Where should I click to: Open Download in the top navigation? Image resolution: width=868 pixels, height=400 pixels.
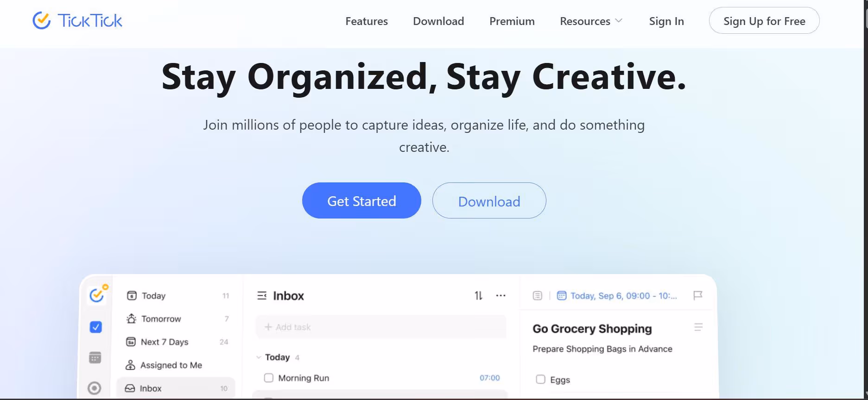[x=438, y=21]
